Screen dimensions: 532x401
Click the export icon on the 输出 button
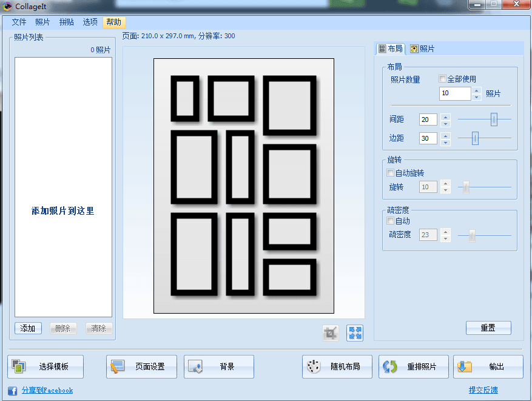pyautogui.click(x=464, y=366)
